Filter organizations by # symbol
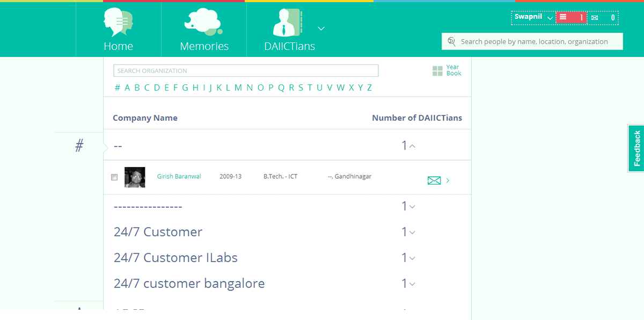Viewport: 644px width, 320px height. pyautogui.click(x=118, y=88)
